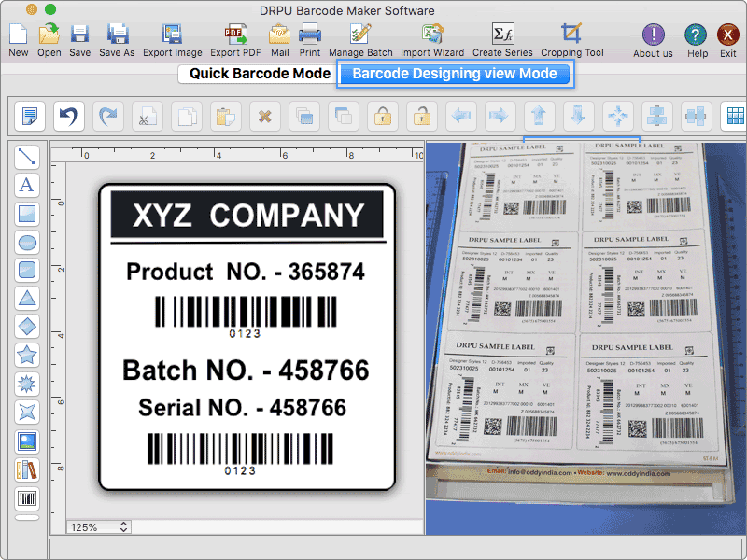Screen dimensions: 747x560
Task: Open the zoom level dropdown
Action: [x=97, y=526]
